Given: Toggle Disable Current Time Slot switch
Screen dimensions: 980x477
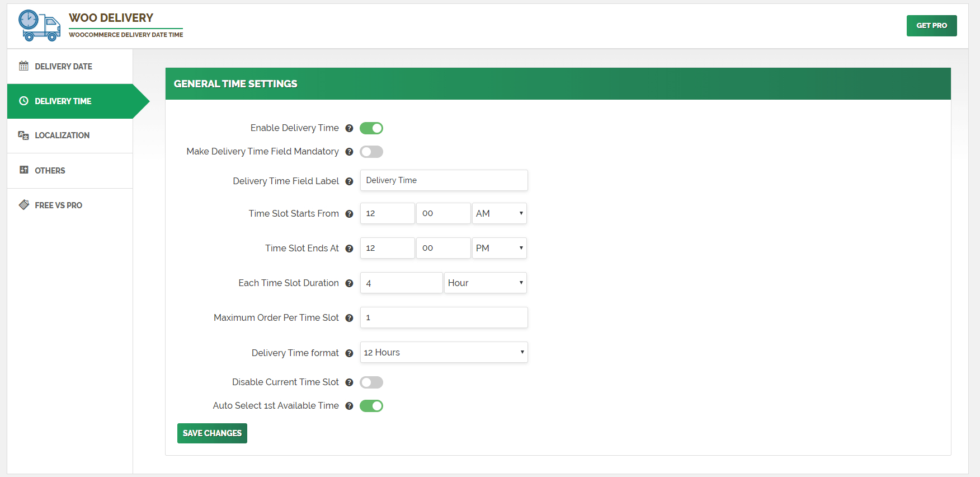Looking at the screenshot, I should 371,382.
